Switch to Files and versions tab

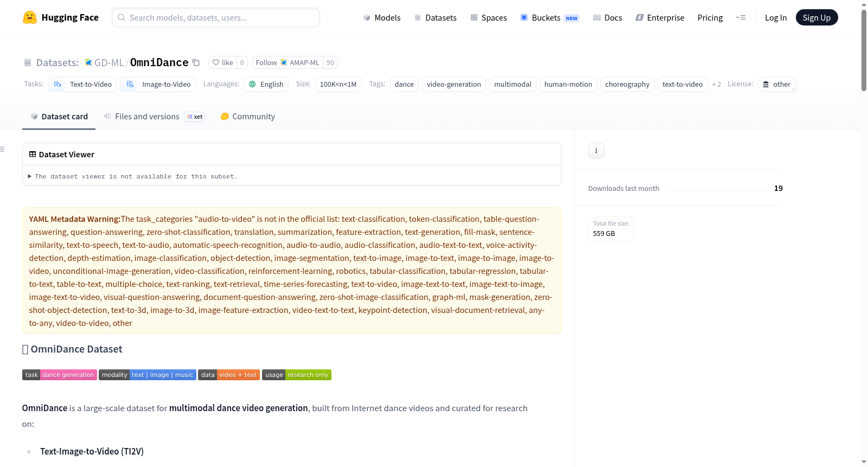[154, 117]
